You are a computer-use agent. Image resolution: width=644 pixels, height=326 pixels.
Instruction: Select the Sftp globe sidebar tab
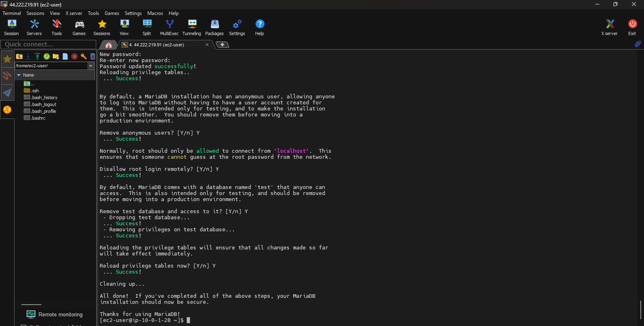click(7, 110)
